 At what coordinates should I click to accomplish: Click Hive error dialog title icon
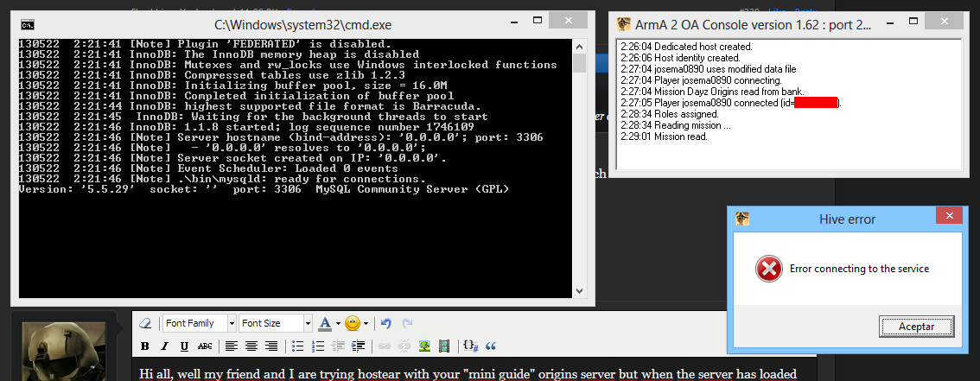click(741, 218)
